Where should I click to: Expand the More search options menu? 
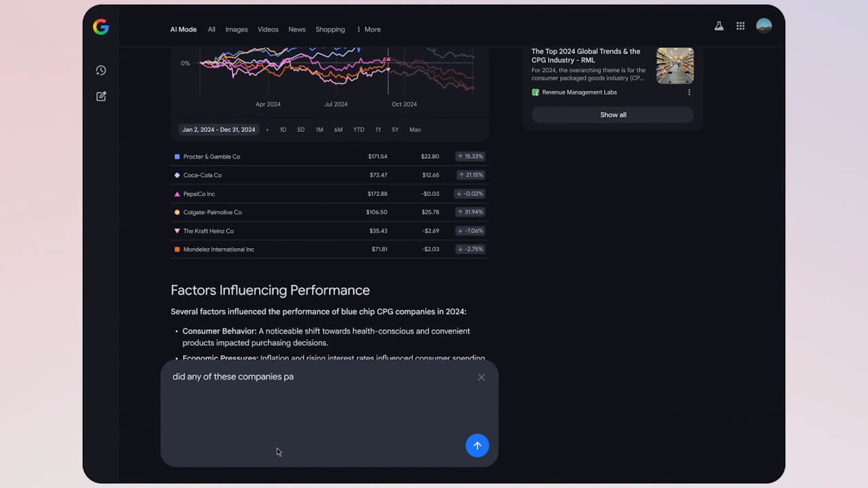tap(369, 30)
